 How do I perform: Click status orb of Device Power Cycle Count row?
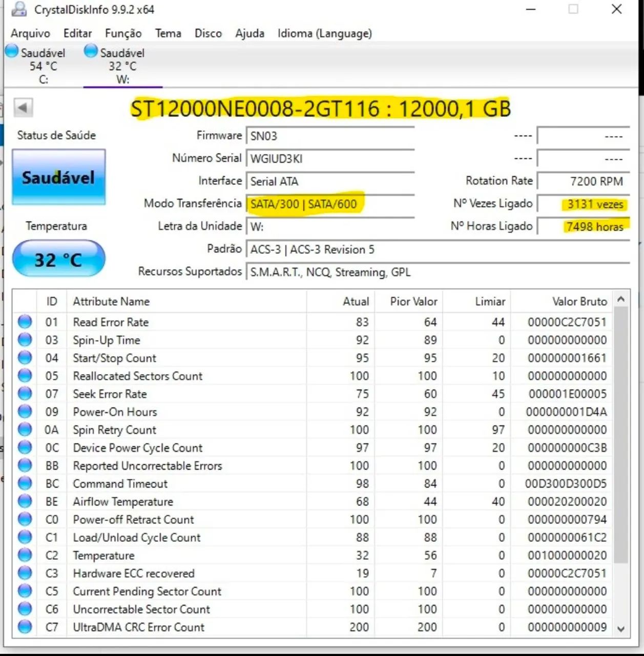pyautogui.click(x=25, y=447)
